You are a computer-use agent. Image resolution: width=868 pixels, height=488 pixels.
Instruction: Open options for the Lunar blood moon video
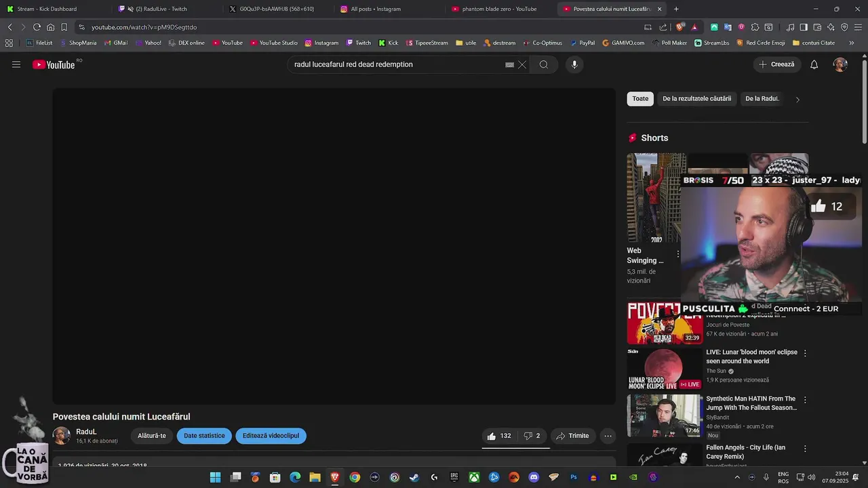(x=805, y=353)
